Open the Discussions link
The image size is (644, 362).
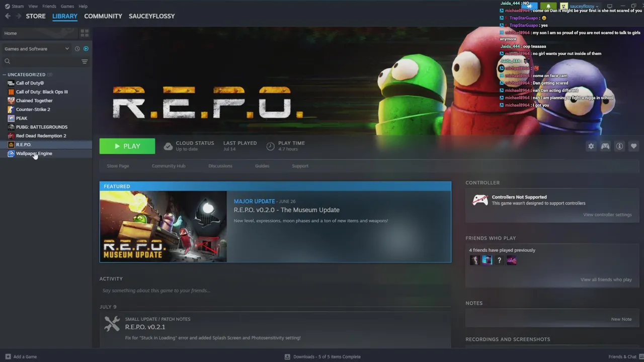[x=220, y=166]
